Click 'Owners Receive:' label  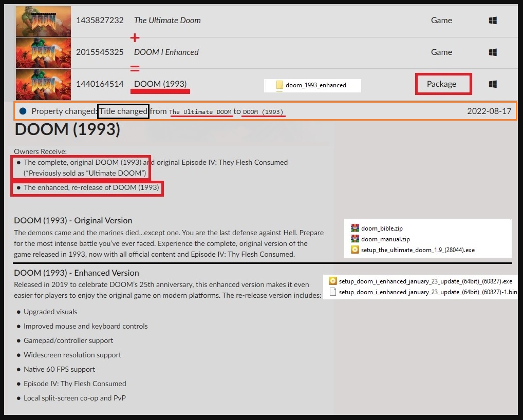pos(41,151)
